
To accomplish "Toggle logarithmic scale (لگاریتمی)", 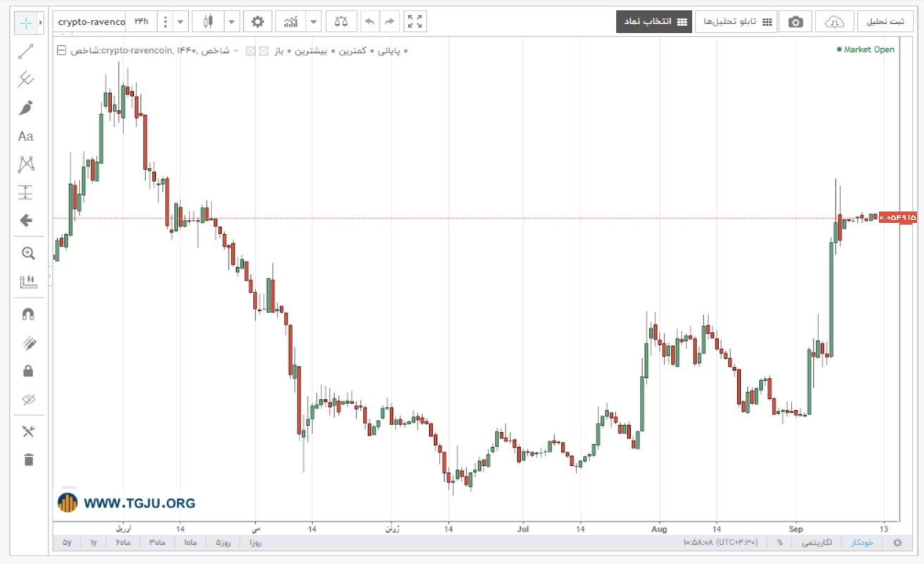I will 817,543.
